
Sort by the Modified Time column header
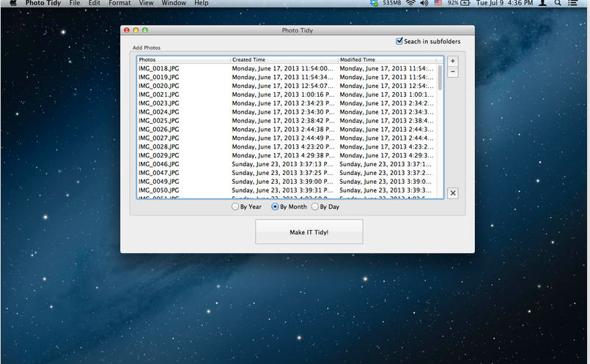click(387, 59)
